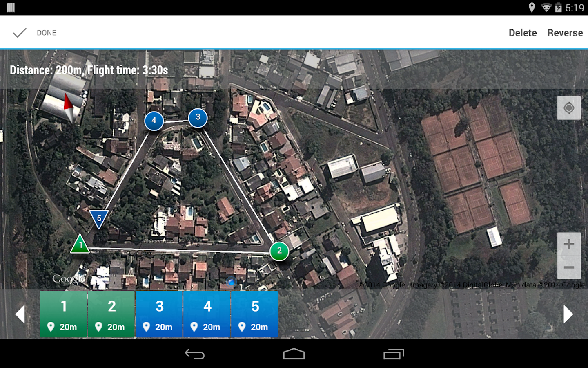
Task: Tap the checkmark icon beside DONE
Action: 20,32
